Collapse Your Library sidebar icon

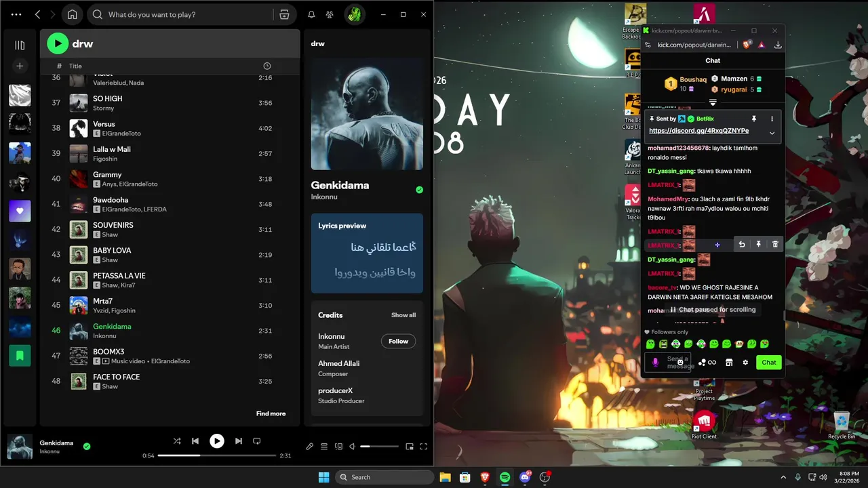pos(20,45)
